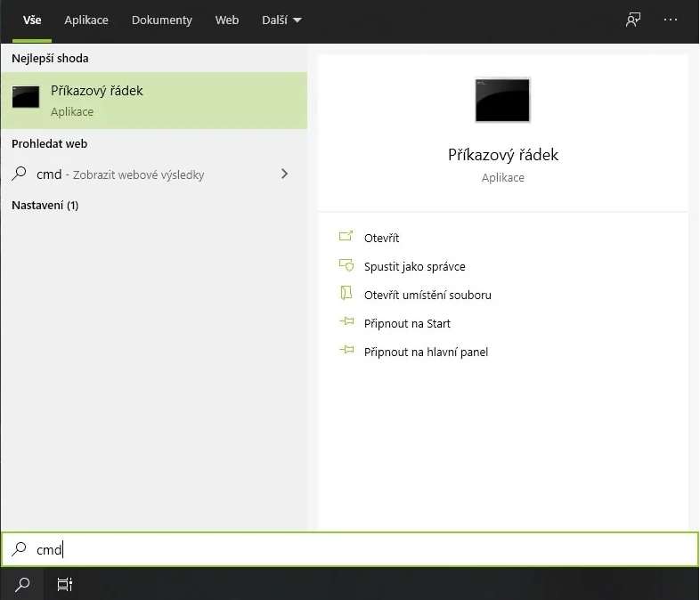Expand cmd web results chevron arrow
The height and width of the screenshot is (600, 700).
click(284, 174)
